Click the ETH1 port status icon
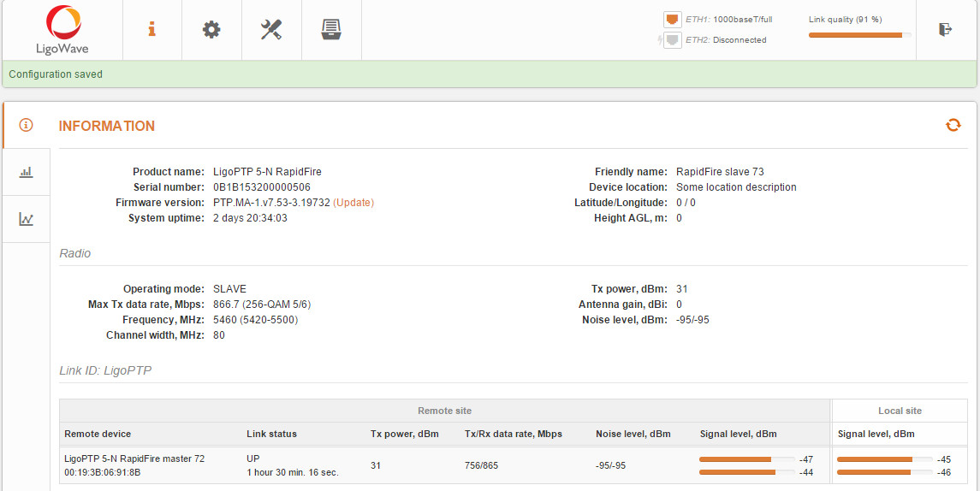The image size is (980, 491). pyautogui.click(x=672, y=19)
